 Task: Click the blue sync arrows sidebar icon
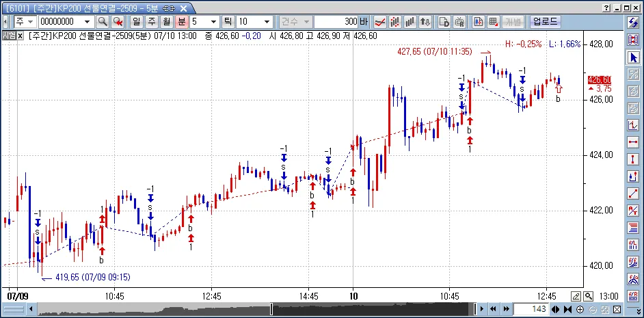633,22
